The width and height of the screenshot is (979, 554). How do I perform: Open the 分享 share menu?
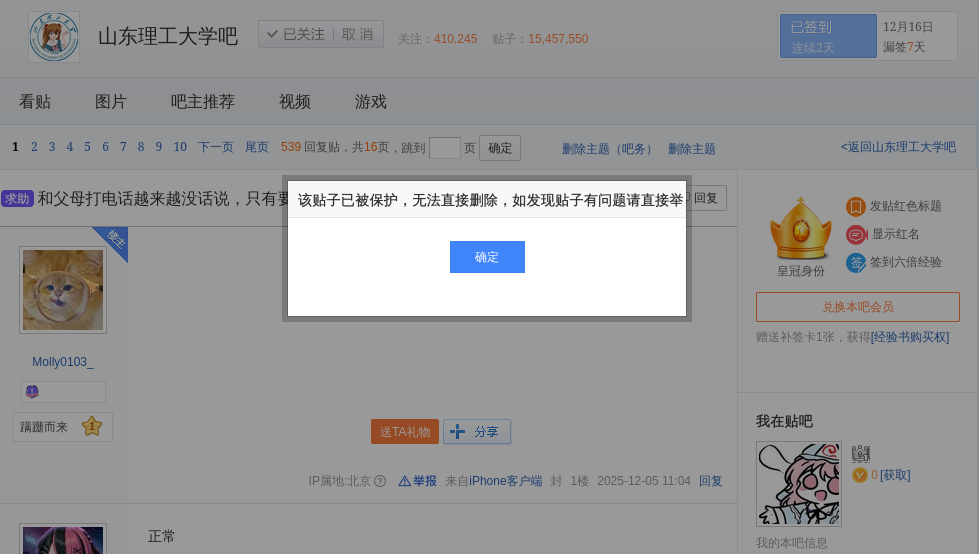pos(477,432)
